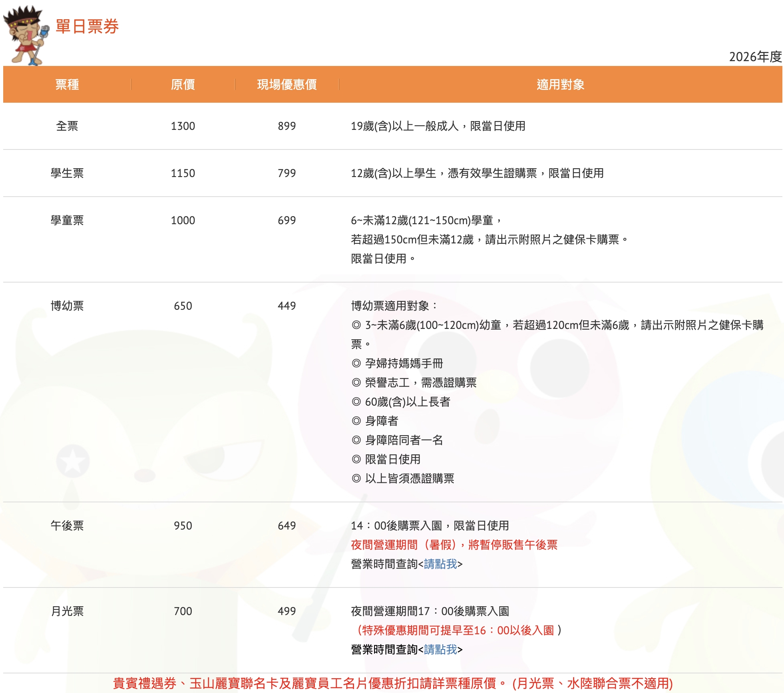
Task: Click the 孕婦持媽媽手冊 bullet
Action: pos(397,363)
